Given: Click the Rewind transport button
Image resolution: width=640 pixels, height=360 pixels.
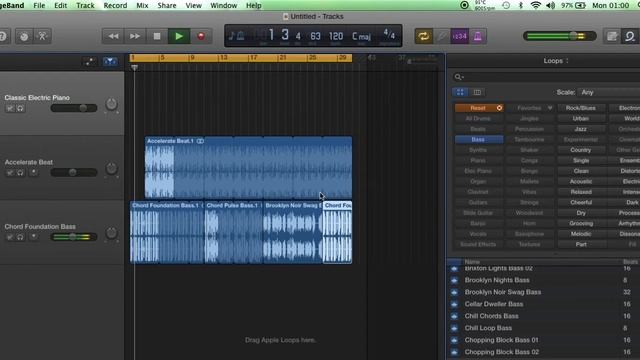Looking at the screenshot, I should pos(113,36).
